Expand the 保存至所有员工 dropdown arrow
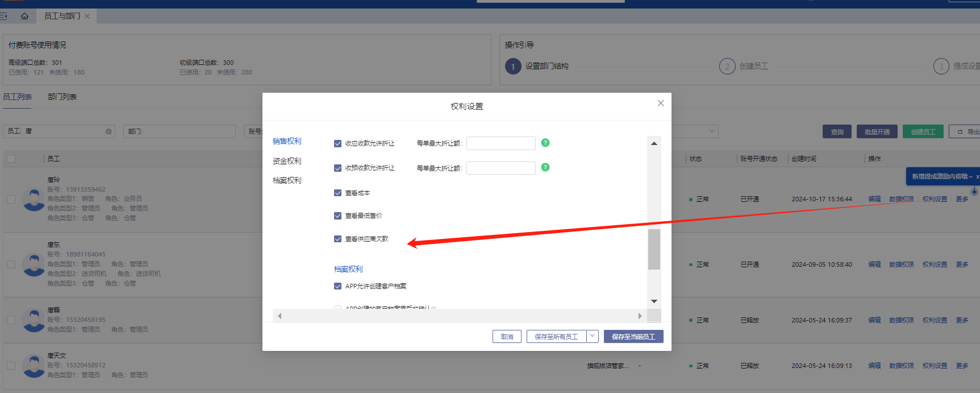This screenshot has height=393, width=980. tap(592, 336)
